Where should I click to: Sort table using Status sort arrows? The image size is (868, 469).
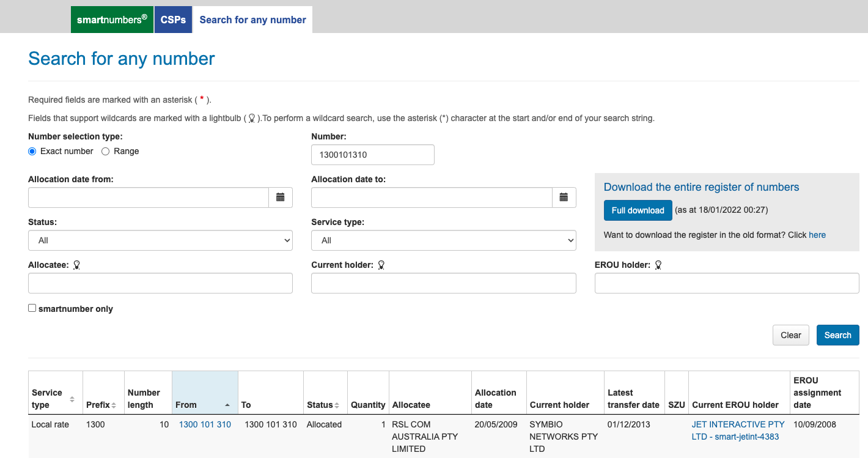[337, 405]
